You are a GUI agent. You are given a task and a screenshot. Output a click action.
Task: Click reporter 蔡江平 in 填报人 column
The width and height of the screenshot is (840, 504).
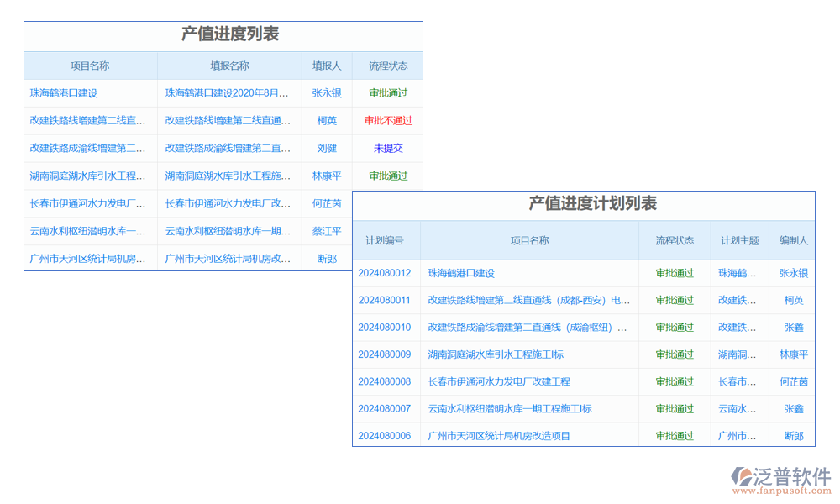(327, 231)
